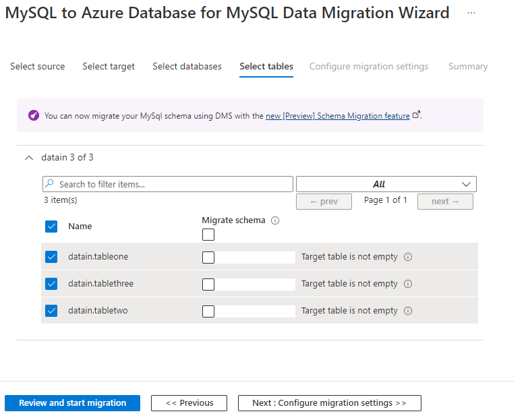
Task: Click info icon for datain.tableone warning
Action: point(408,257)
